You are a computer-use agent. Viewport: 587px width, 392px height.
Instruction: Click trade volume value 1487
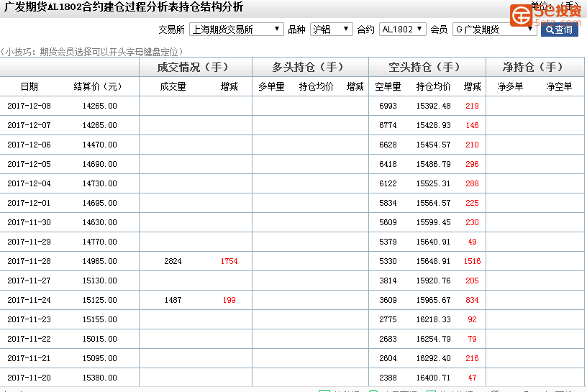(x=173, y=300)
